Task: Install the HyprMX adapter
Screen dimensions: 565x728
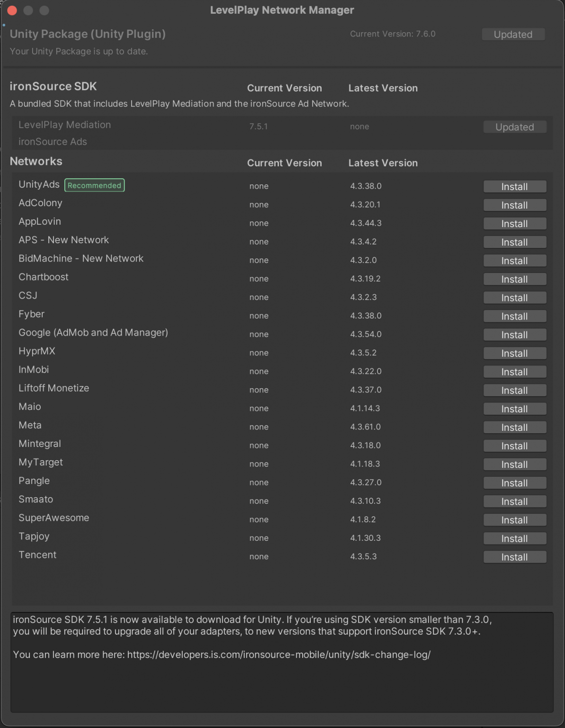Action: 514,353
